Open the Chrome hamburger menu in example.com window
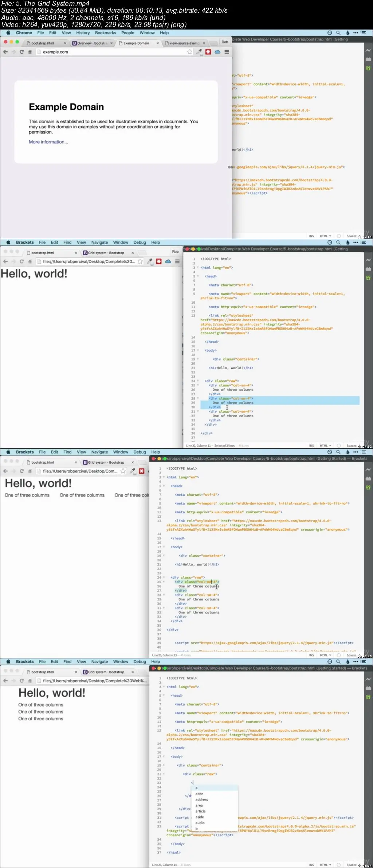 [227, 52]
